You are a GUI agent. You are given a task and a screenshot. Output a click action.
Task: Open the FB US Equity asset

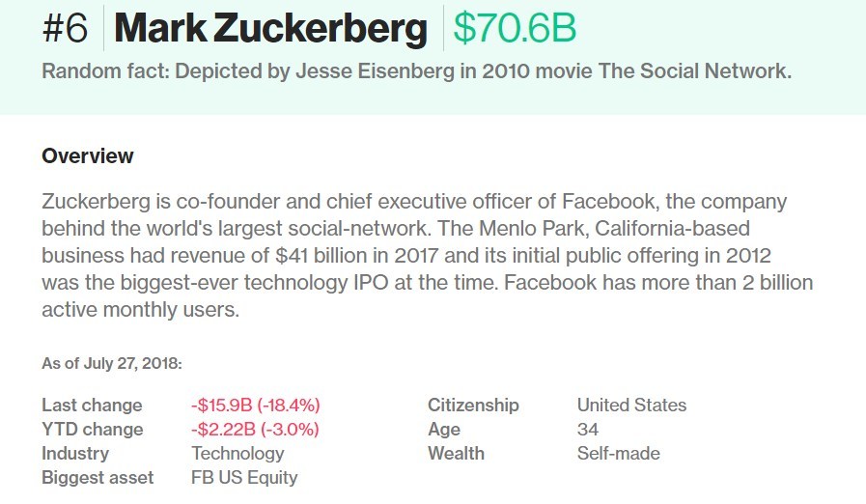[x=244, y=478]
